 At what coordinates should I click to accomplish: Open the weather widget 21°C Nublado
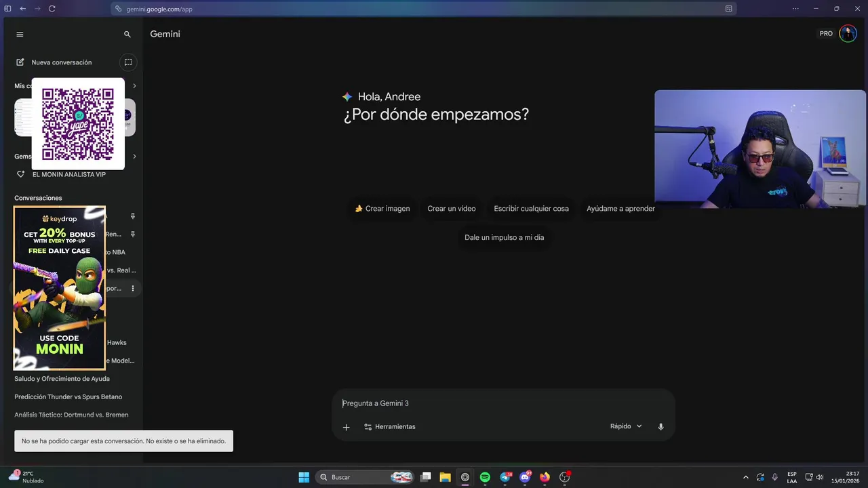tap(27, 477)
